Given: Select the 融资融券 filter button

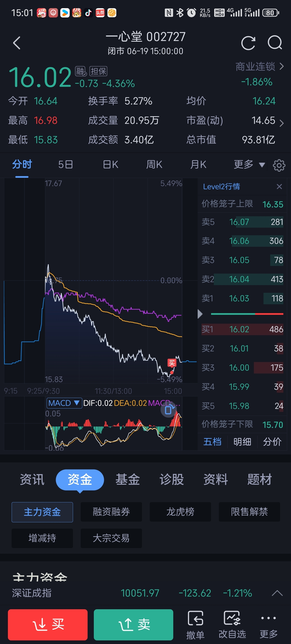Looking at the screenshot, I should tap(111, 512).
